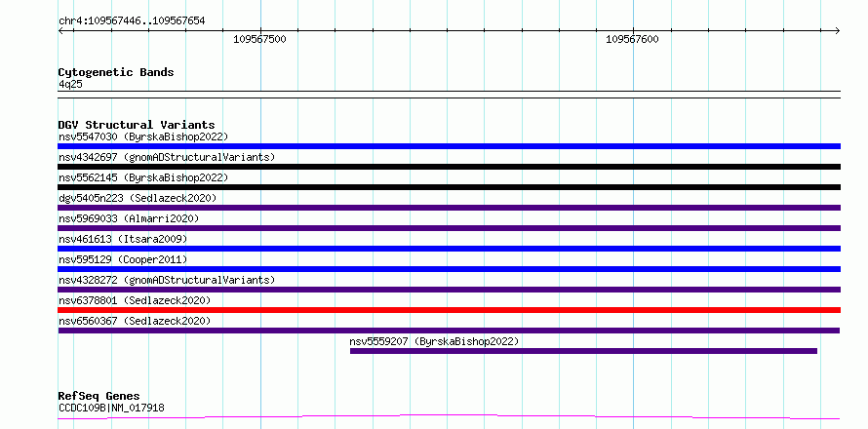Open the dgv5405n223 (Sedlazeck2020) label

click(x=138, y=198)
